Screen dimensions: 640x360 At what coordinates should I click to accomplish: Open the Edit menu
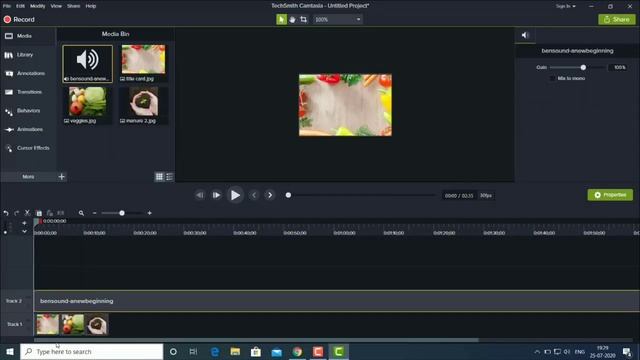point(20,6)
